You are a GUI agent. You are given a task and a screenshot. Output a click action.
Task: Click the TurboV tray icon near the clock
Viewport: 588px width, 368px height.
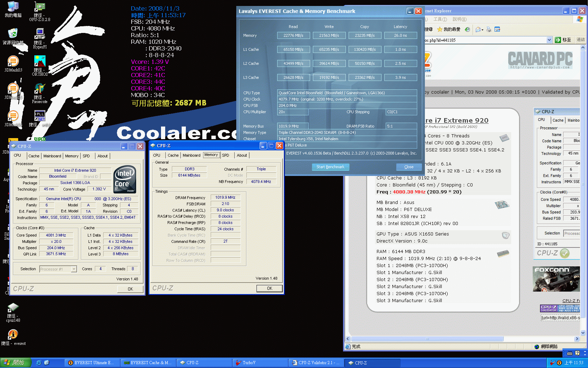pyautogui.click(x=553, y=363)
